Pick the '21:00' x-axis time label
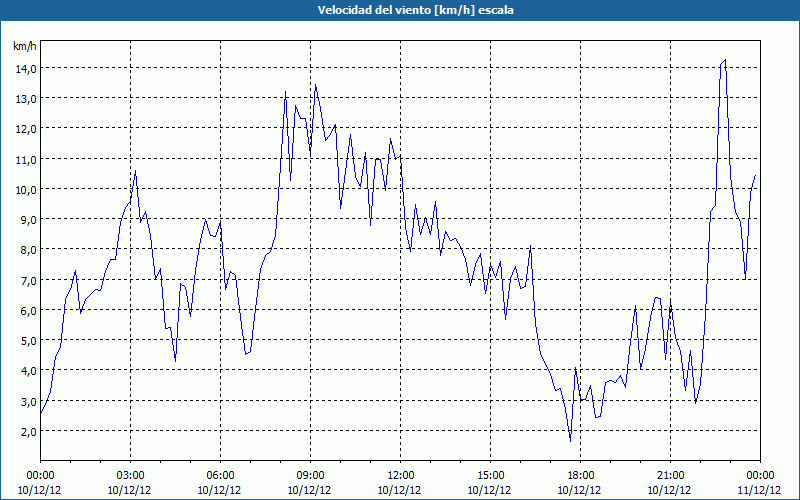 pyautogui.click(x=670, y=476)
